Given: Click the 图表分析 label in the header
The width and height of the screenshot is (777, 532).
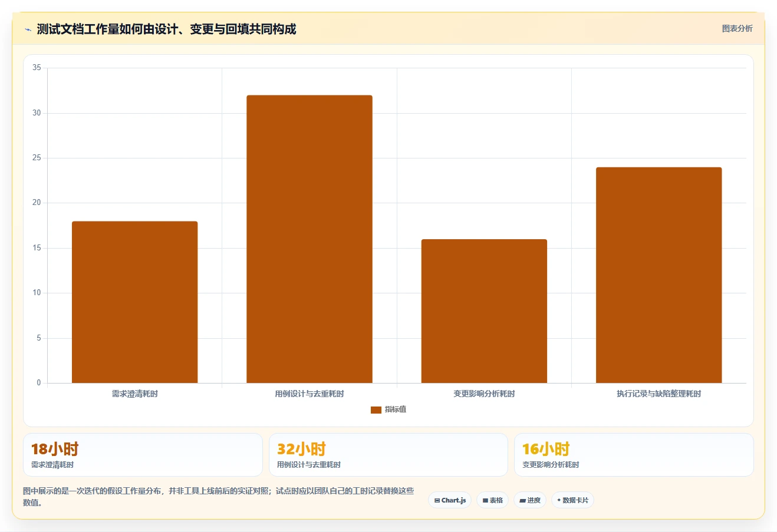Looking at the screenshot, I should point(737,28).
